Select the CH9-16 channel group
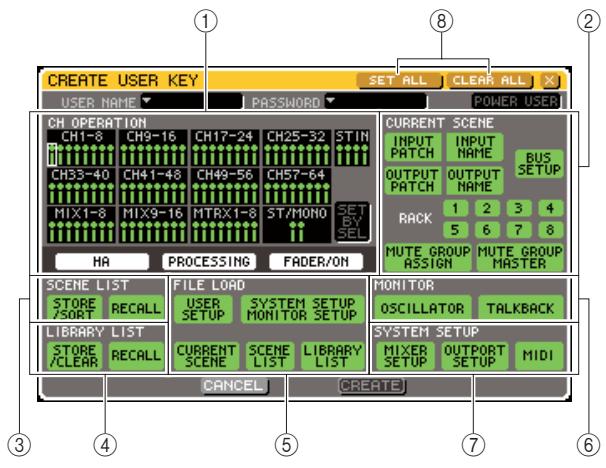 (153, 148)
